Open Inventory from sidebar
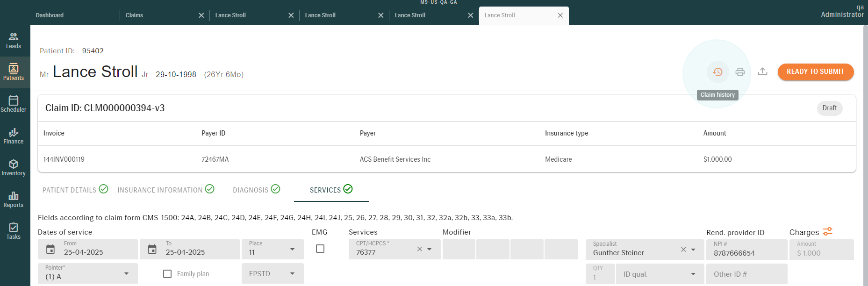This screenshot has height=286, width=868. coord(14,168)
